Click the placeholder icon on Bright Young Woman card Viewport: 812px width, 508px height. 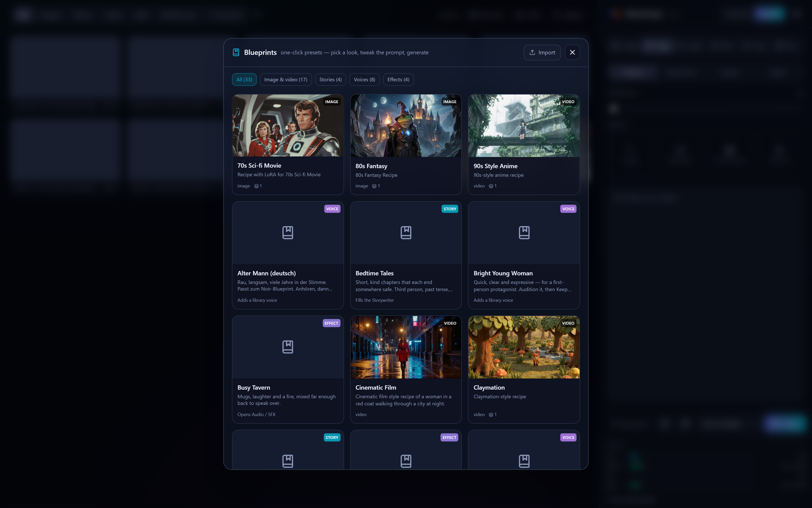click(x=524, y=232)
